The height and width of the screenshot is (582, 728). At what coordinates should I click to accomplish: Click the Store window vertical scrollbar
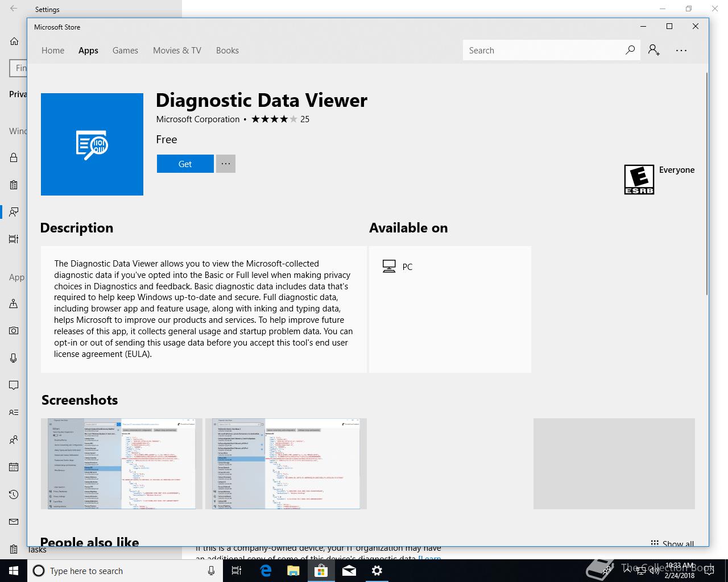click(x=707, y=184)
